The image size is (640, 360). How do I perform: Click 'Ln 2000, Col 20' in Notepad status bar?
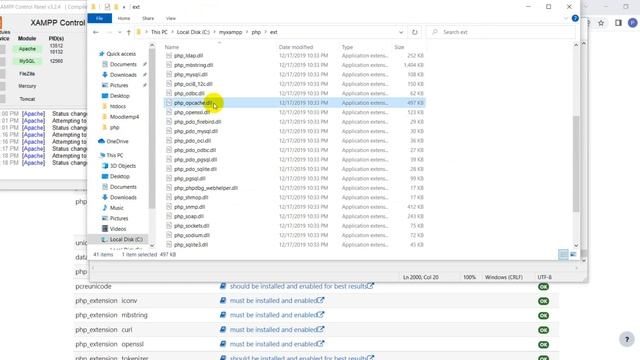click(420, 277)
